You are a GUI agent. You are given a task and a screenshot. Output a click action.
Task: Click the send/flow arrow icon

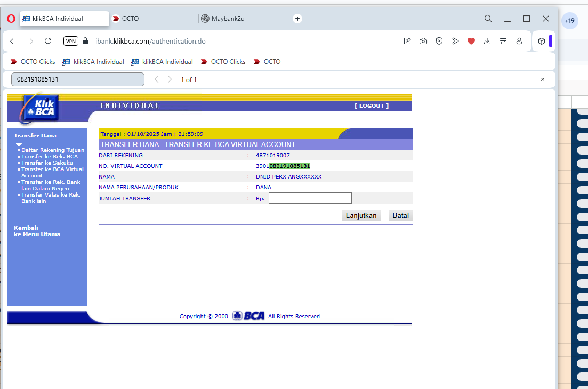click(x=455, y=41)
